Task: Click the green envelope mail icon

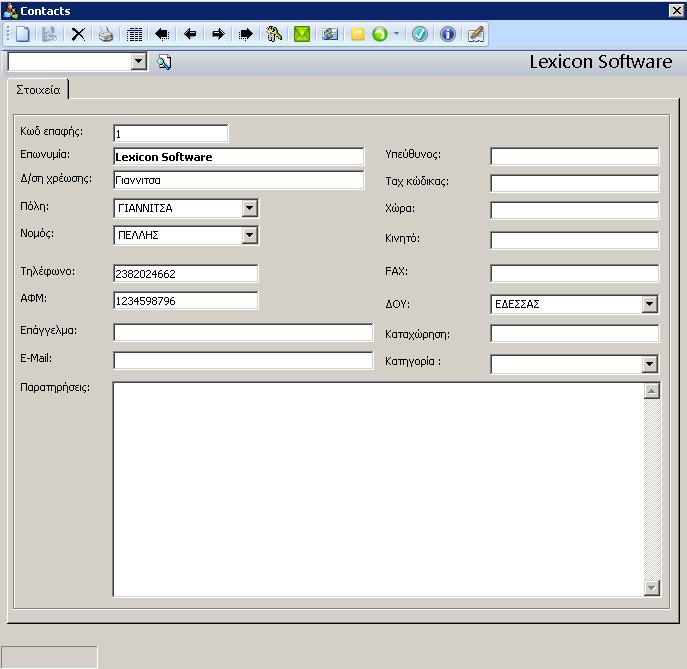Action: (302, 34)
